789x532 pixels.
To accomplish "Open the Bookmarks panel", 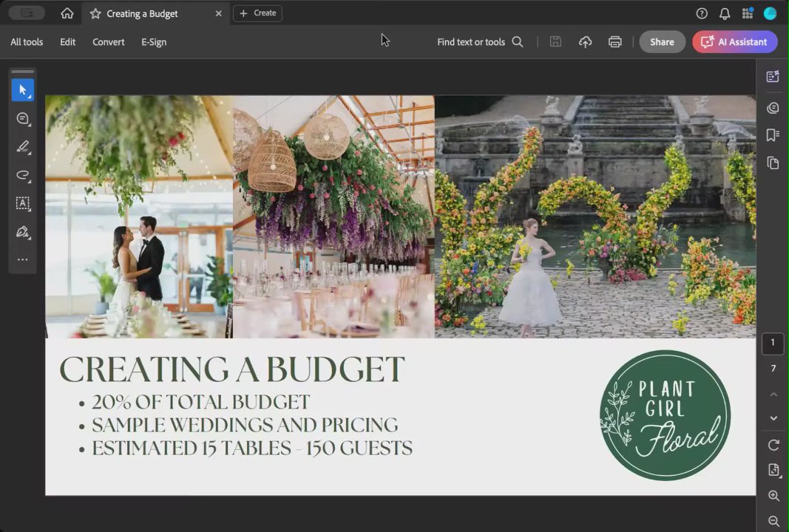I will (x=773, y=134).
